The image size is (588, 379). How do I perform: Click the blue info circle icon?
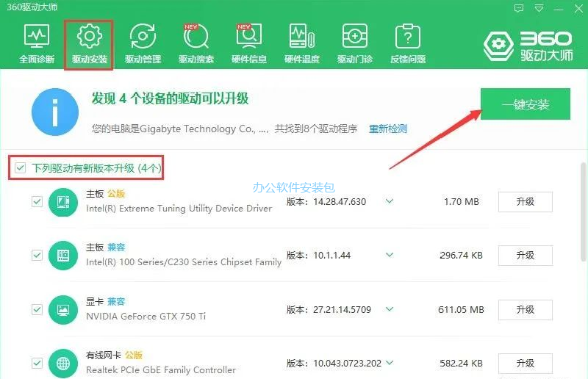point(55,112)
